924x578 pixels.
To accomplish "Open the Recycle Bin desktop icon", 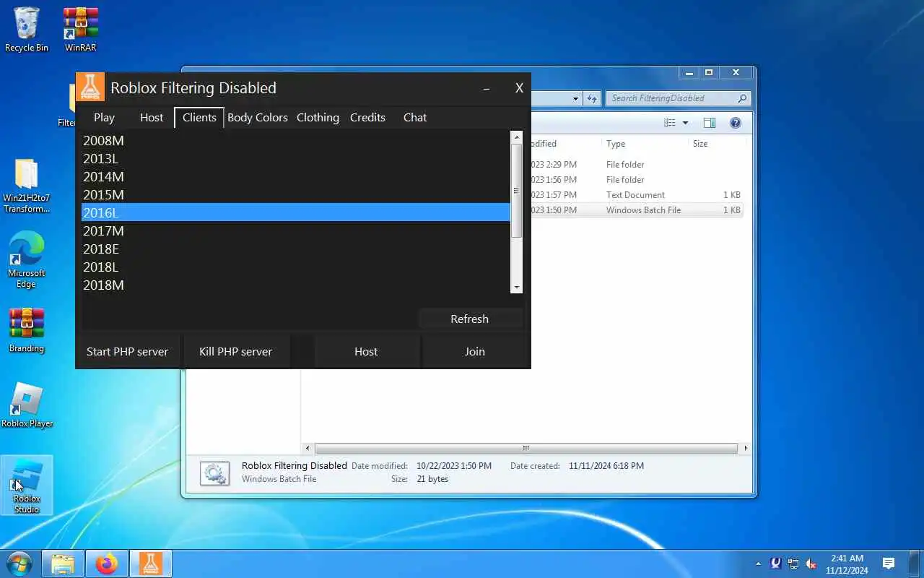I will [27, 29].
